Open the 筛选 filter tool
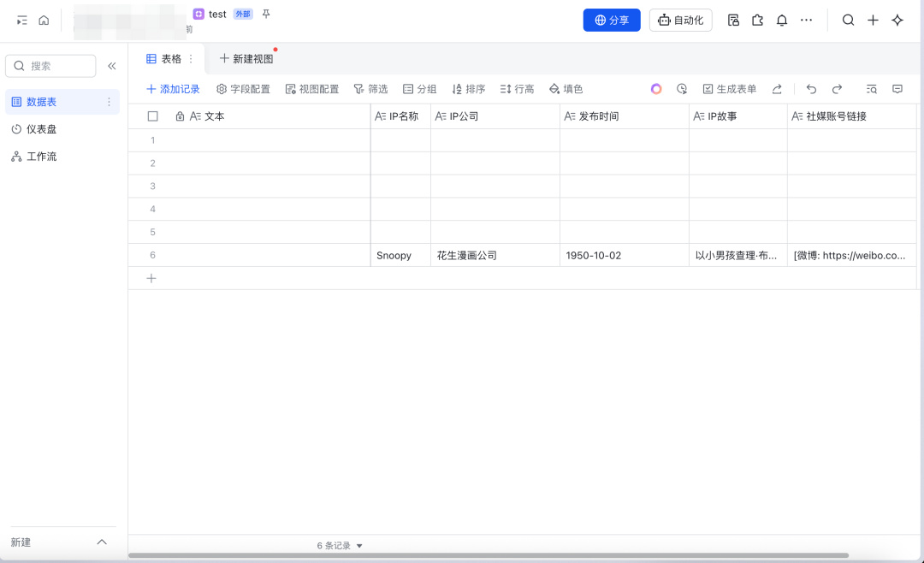This screenshot has width=924, height=563. coord(370,89)
